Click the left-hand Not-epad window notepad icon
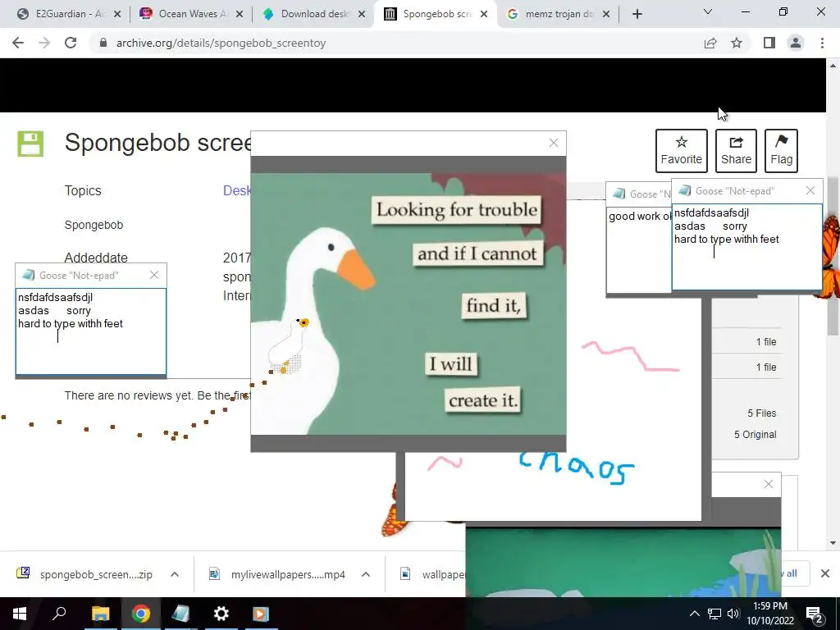 click(28, 275)
